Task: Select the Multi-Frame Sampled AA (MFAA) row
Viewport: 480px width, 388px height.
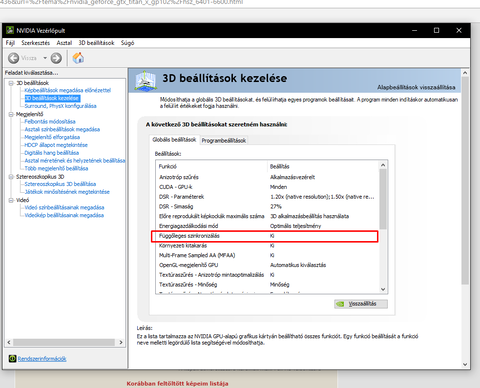Action: click(267, 255)
